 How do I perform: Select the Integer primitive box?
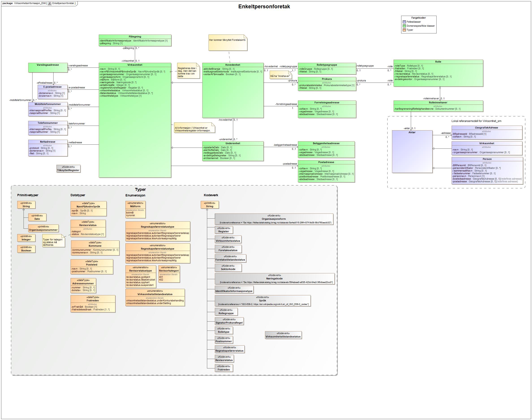click(x=26, y=238)
